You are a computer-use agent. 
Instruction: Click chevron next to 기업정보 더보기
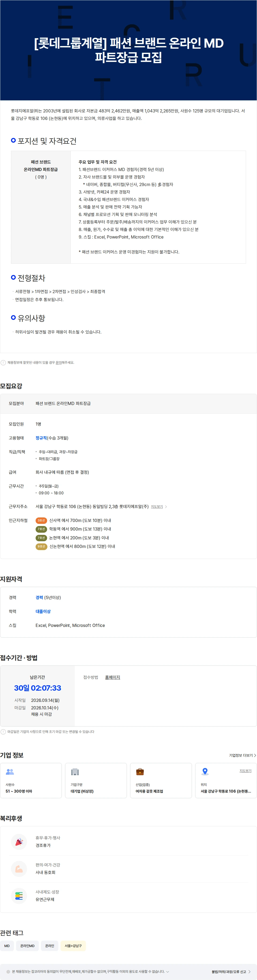pos(255,755)
